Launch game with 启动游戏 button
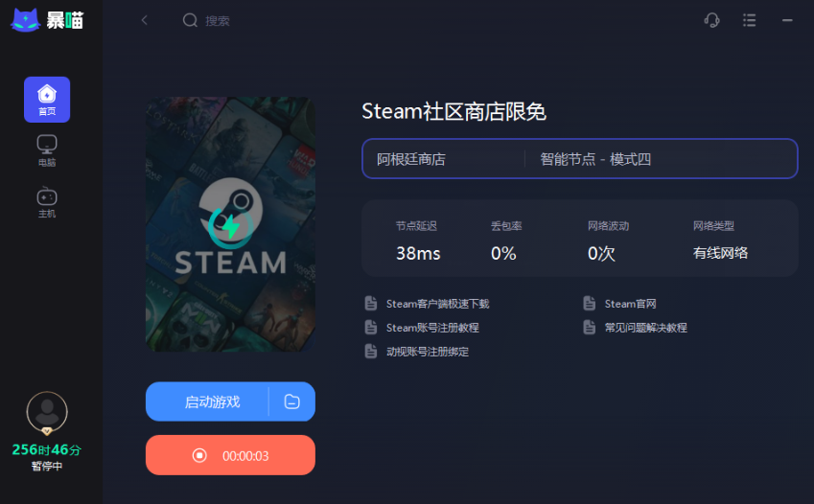 (208, 401)
